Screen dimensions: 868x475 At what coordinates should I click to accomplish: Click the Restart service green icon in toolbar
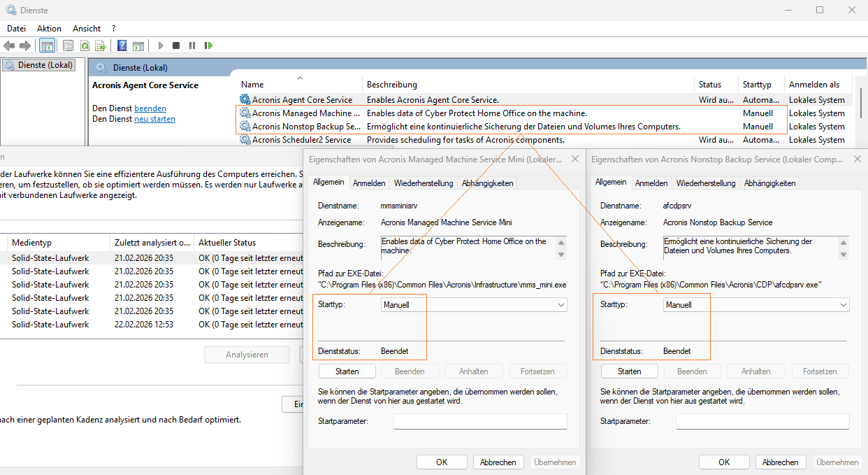tap(208, 45)
